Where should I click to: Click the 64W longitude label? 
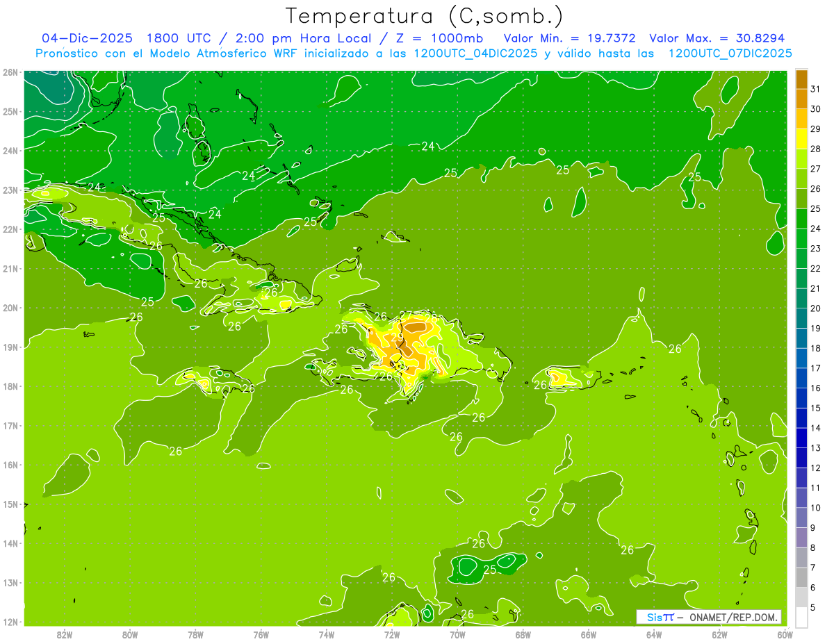[x=654, y=634]
